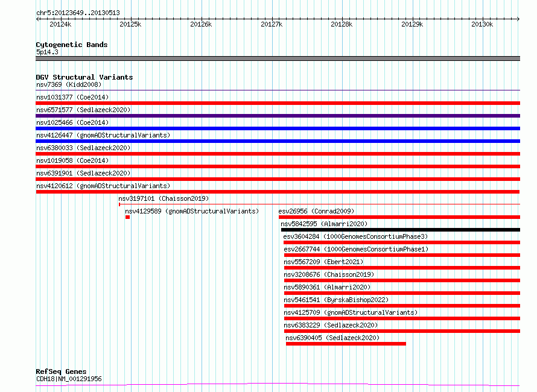Click the 20124k ruler position

[60, 24]
